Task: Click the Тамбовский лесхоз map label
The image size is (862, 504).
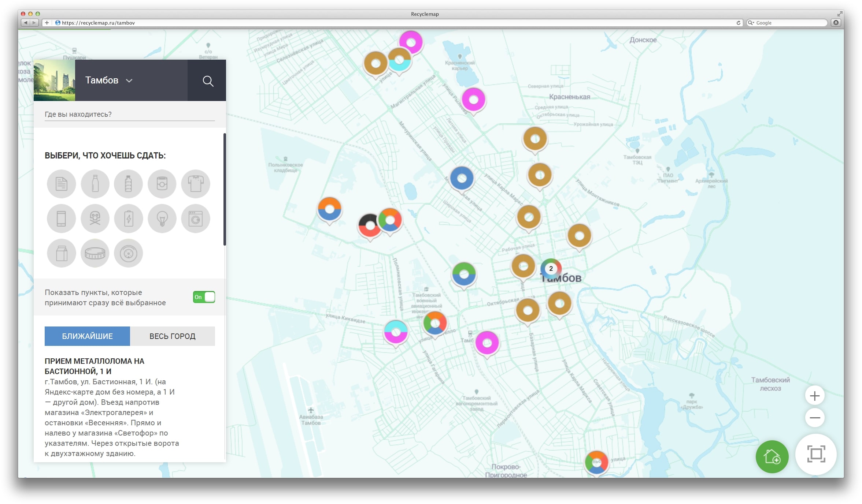Action: click(770, 384)
